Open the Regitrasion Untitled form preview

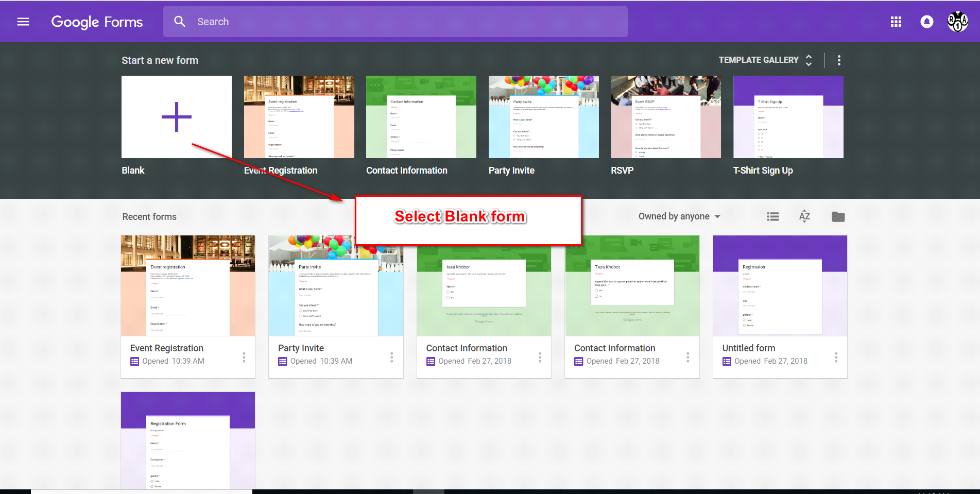click(780, 286)
